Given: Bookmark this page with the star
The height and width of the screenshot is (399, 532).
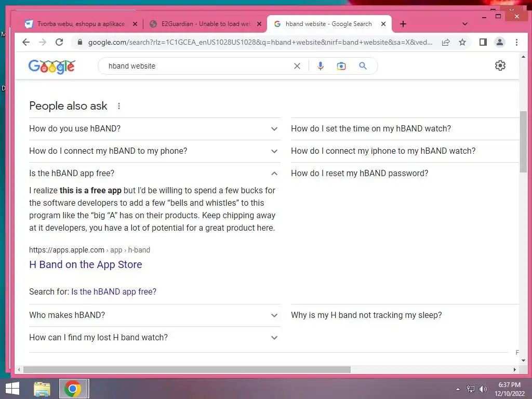Looking at the screenshot, I should pyautogui.click(x=462, y=42).
